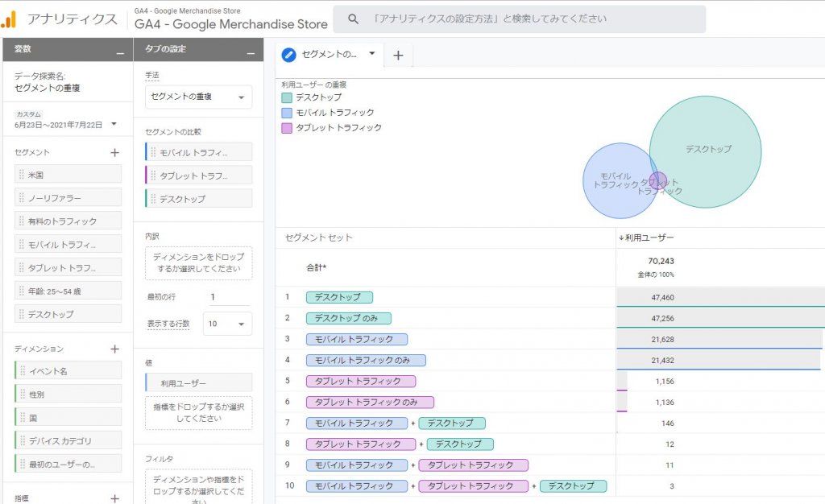Image resolution: width=825 pixels, height=504 pixels.
Task: Select the 最初のユーザーの.. dimension
Action: [68, 464]
